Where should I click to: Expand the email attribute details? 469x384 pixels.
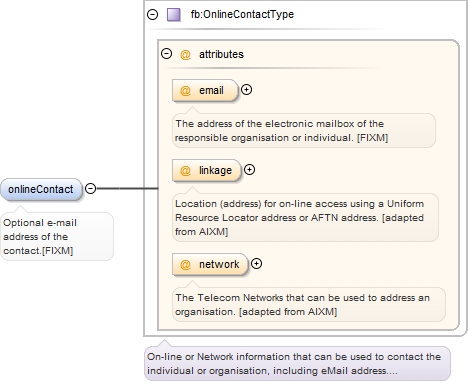click(246, 90)
